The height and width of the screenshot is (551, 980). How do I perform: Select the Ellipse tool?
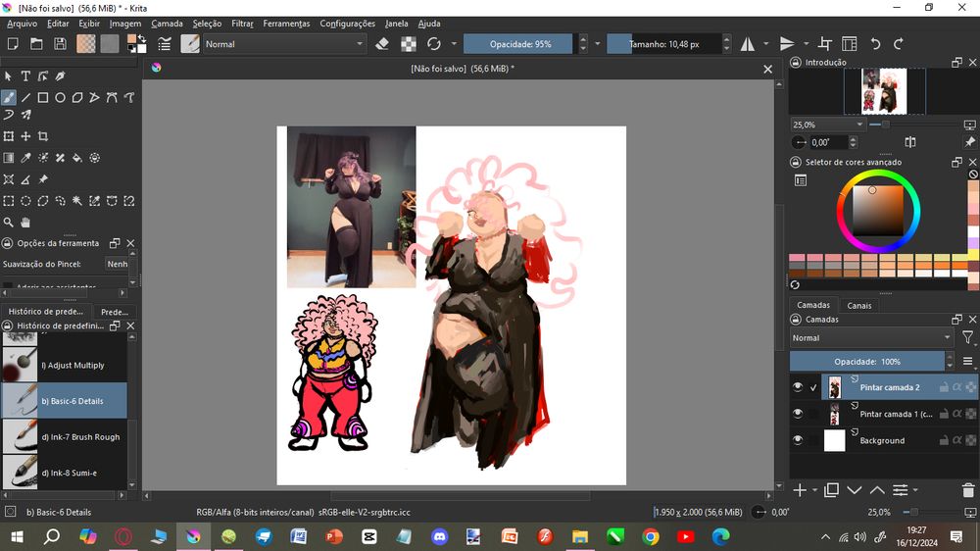[x=60, y=98]
